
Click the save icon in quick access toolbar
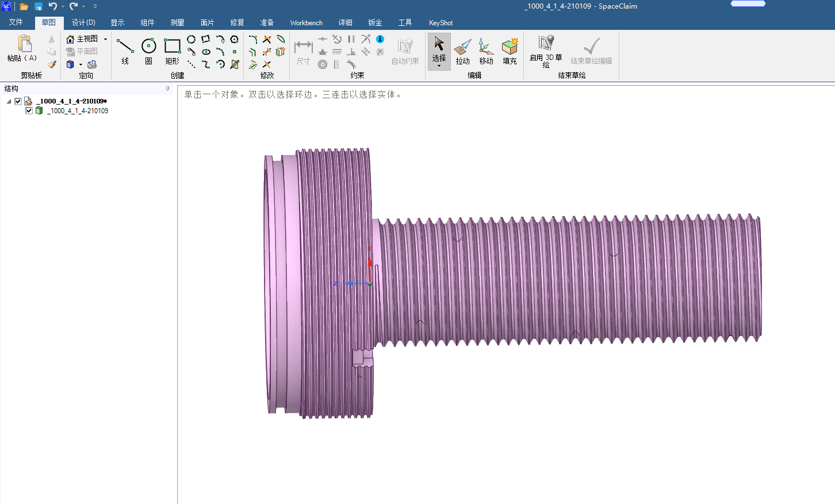pos(38,6)
